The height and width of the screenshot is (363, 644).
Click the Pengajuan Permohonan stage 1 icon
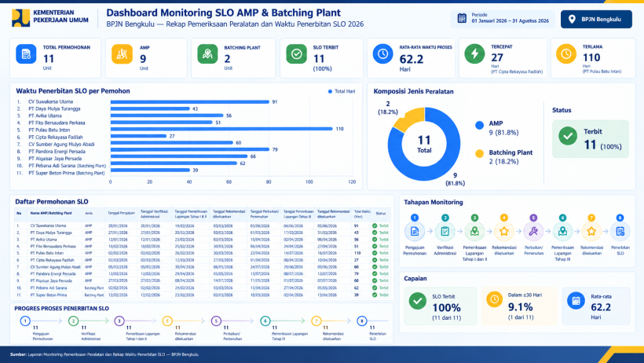415,232
